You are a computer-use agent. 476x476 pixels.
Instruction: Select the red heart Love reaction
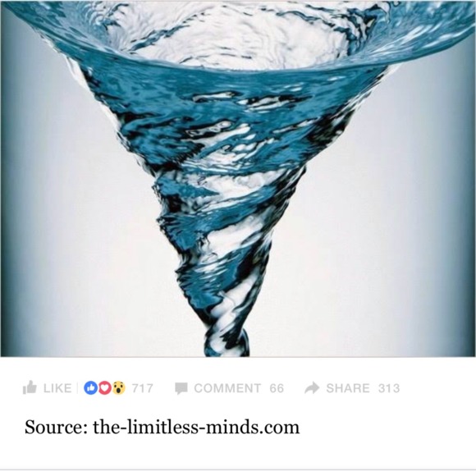click(x=105, y=388)
